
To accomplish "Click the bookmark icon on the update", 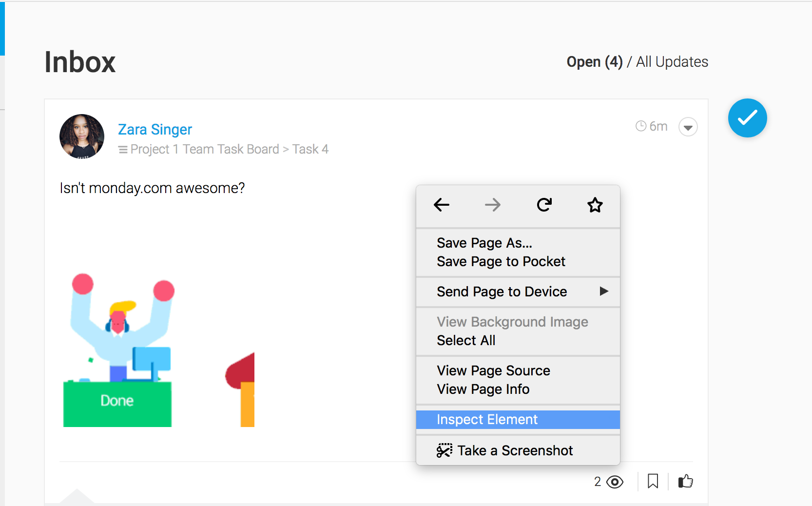I will tap(653, 482).
